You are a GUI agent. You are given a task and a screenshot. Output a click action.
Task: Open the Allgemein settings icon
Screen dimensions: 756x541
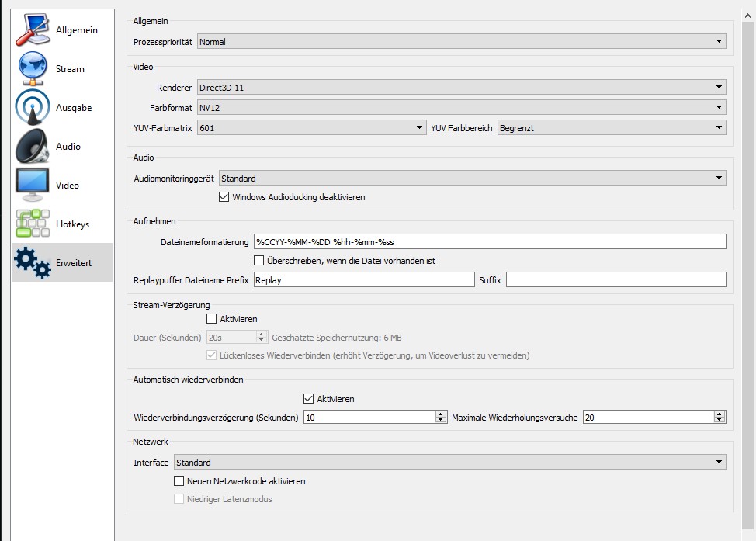click(x=33, y=29)
